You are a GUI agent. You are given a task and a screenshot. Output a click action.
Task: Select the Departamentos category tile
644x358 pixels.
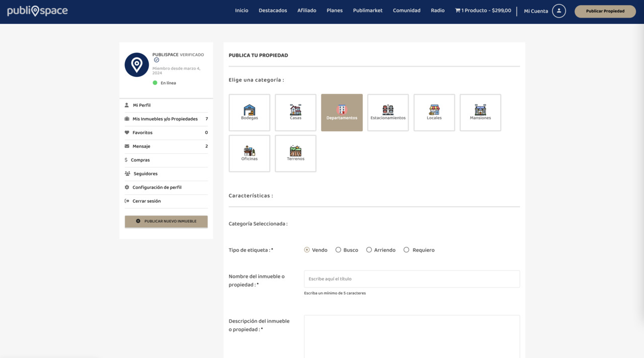[342, 113]
